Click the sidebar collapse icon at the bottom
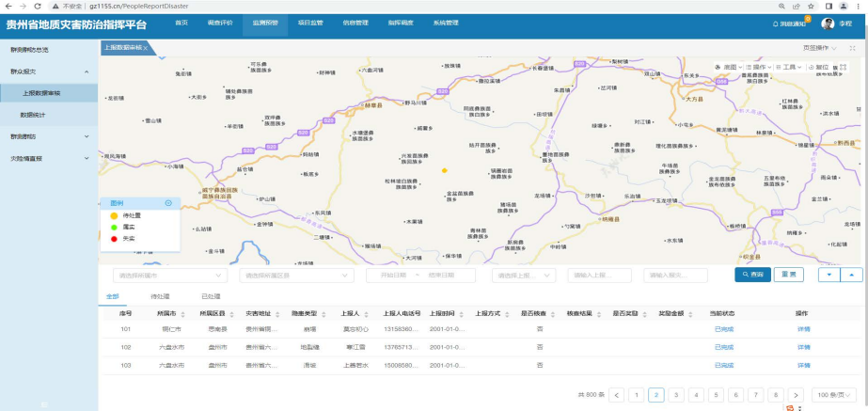 (45, 405)
